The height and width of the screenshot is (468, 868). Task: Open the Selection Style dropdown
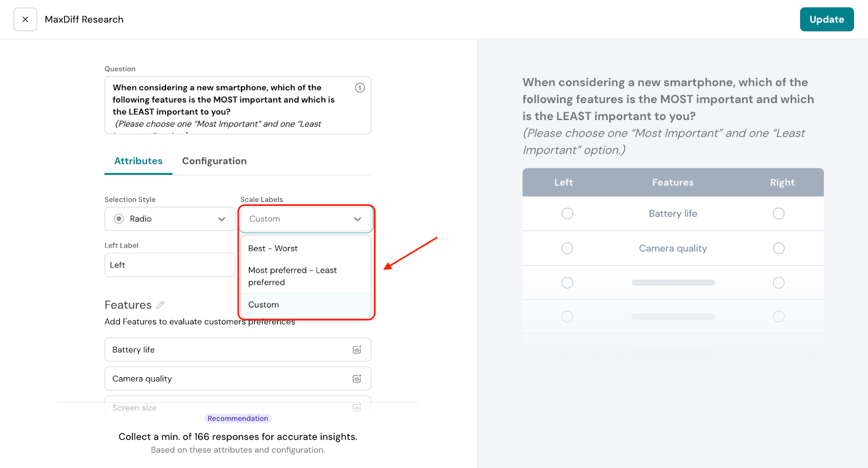pyautogui.click(x=170, y=219)
